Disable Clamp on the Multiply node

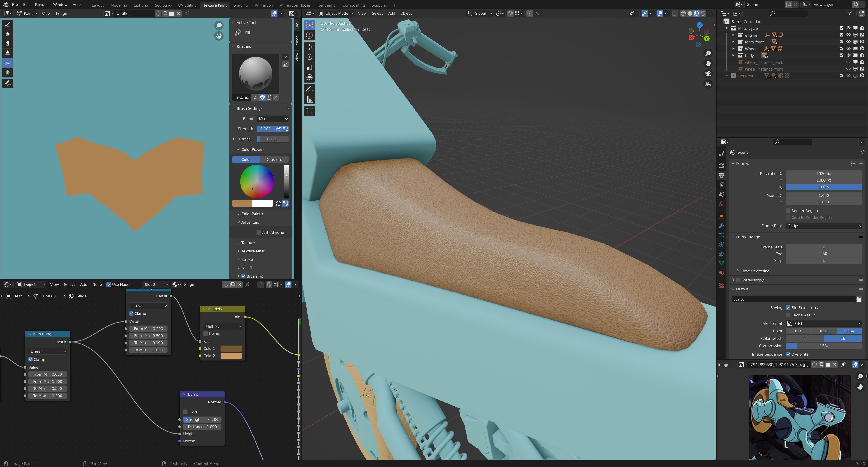coord(205,334)
